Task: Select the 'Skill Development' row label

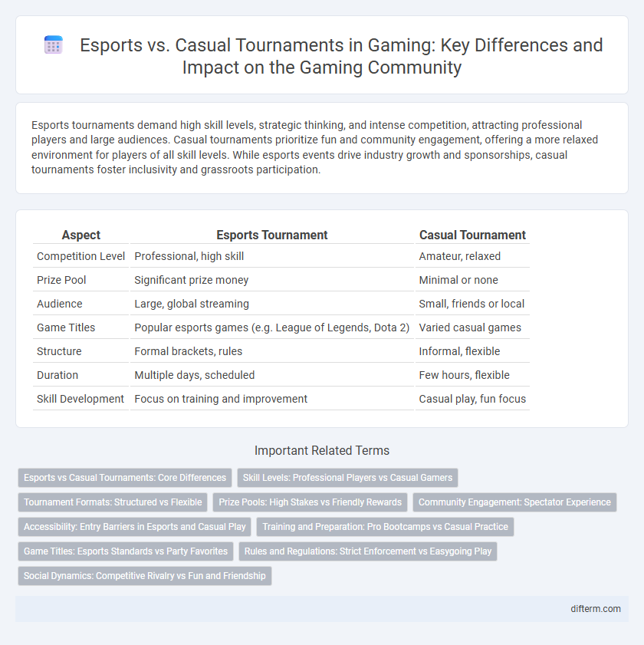Action: click(x=81, y=399)
